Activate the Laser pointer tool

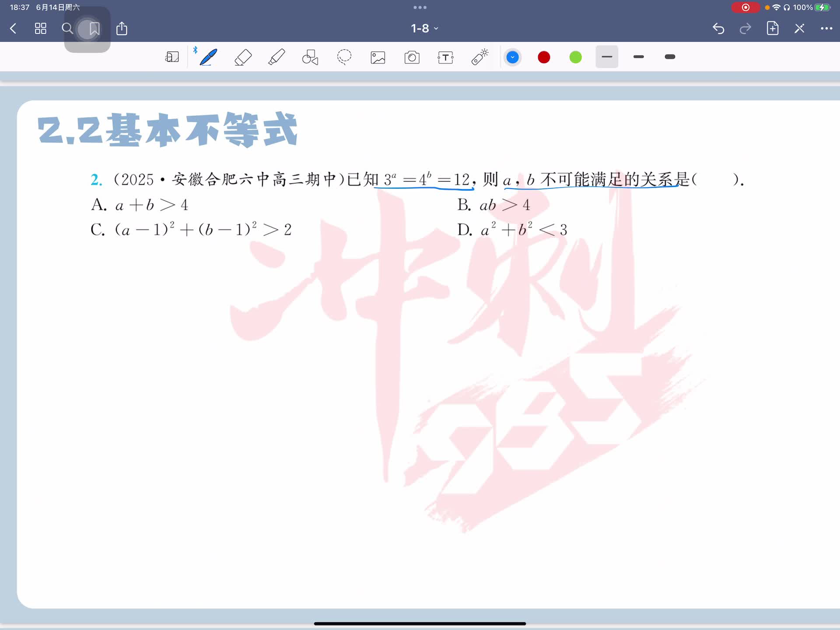coord(479,57)
